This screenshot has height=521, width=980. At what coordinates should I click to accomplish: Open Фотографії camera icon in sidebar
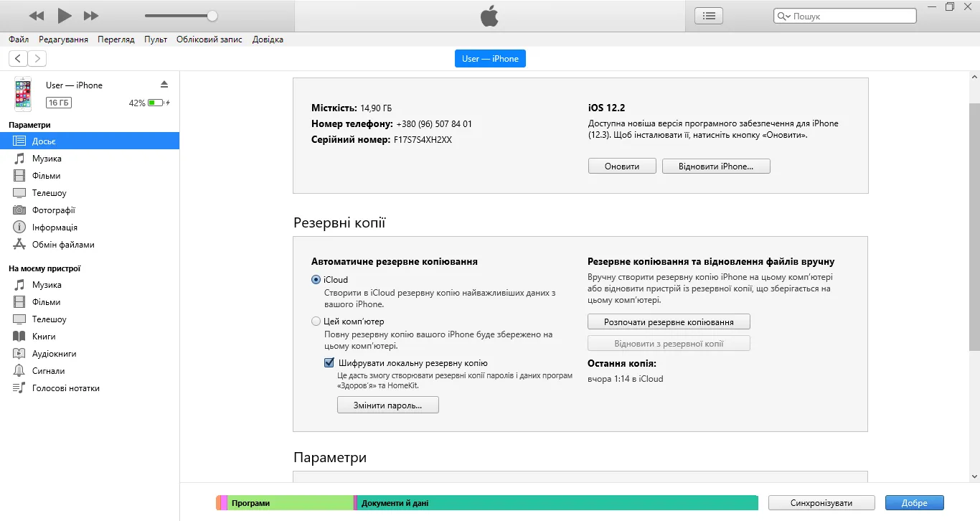pyautogui.click(x=19, y=210)
